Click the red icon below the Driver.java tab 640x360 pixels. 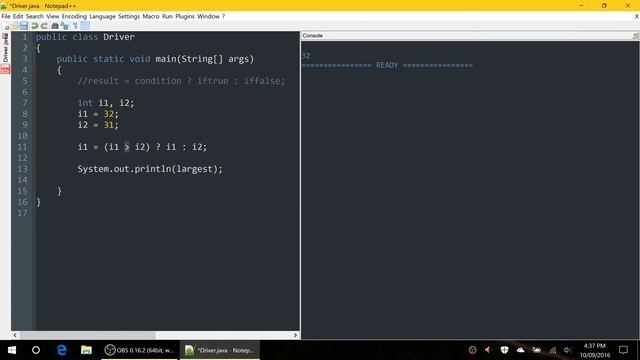[x=5, y=69]
